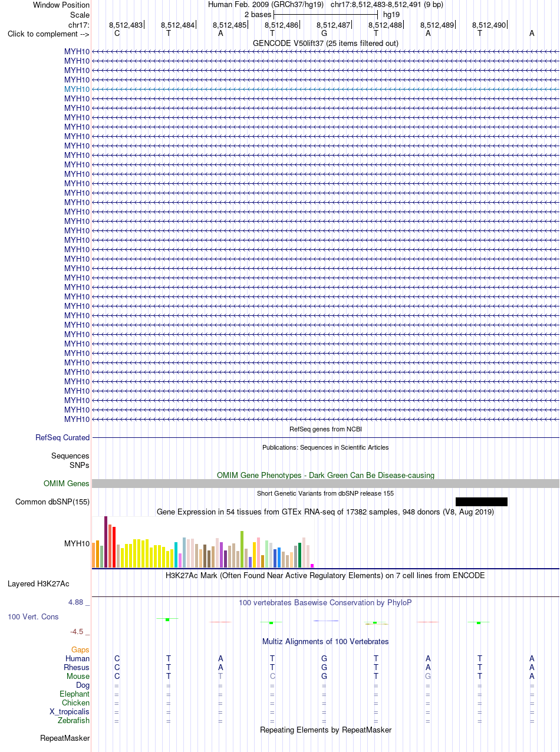Image resolution: width=560 pixels, height=752 pixels.
Task: Click the 'chr17:' ruler label
Action: coord(79,25)
